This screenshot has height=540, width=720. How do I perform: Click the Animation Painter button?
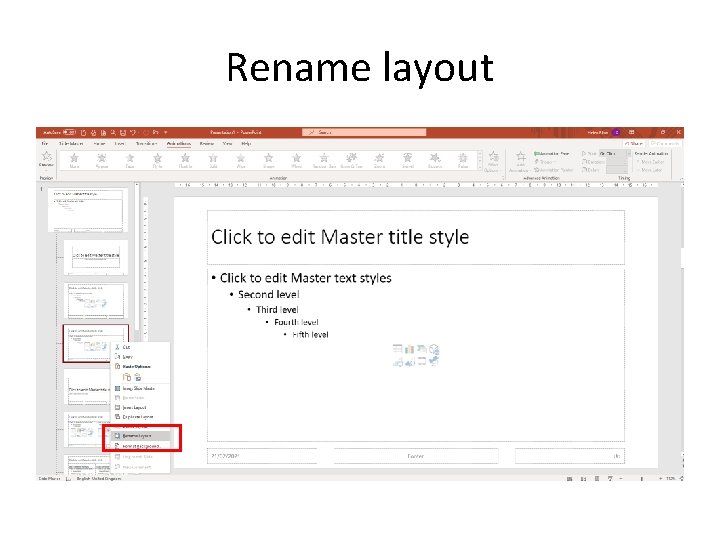pyautogui.click(x=554, y=170)
